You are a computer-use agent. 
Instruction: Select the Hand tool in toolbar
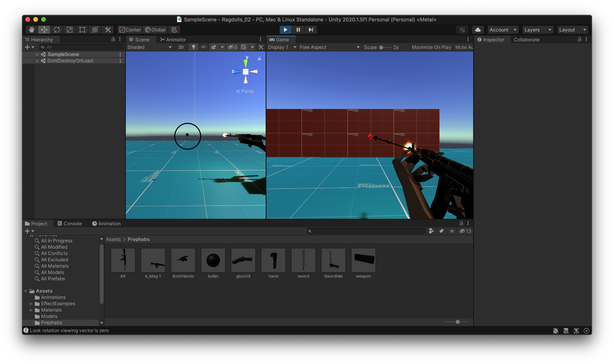tap(32, 30)
